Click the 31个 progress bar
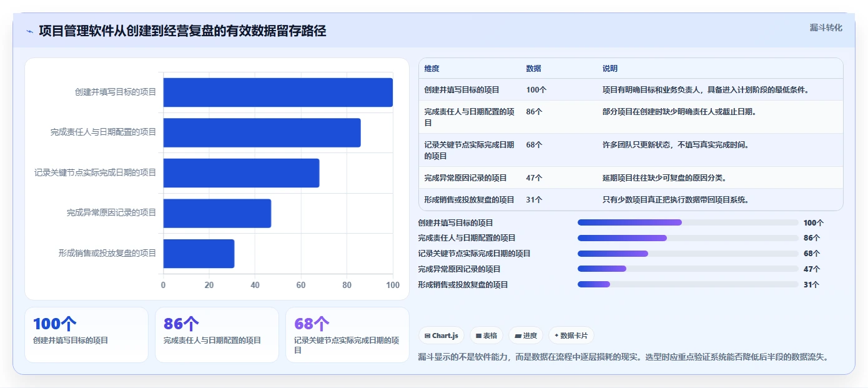The image size is (868, 388). 688,284
